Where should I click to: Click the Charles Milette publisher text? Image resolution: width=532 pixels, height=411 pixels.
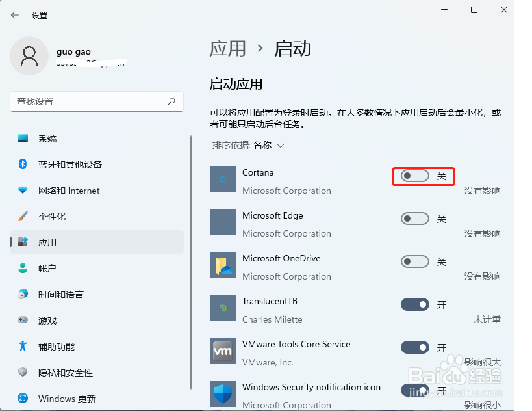pos(272,319)
